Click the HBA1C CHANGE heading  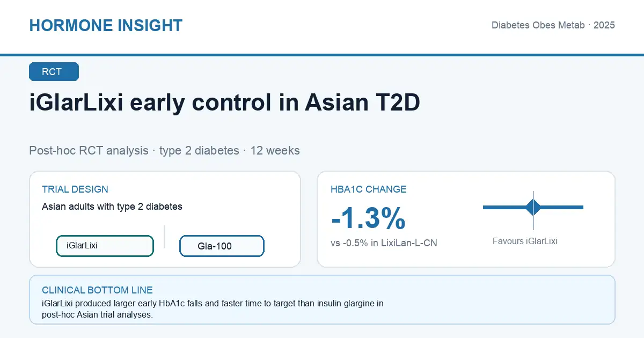(369, 189)
